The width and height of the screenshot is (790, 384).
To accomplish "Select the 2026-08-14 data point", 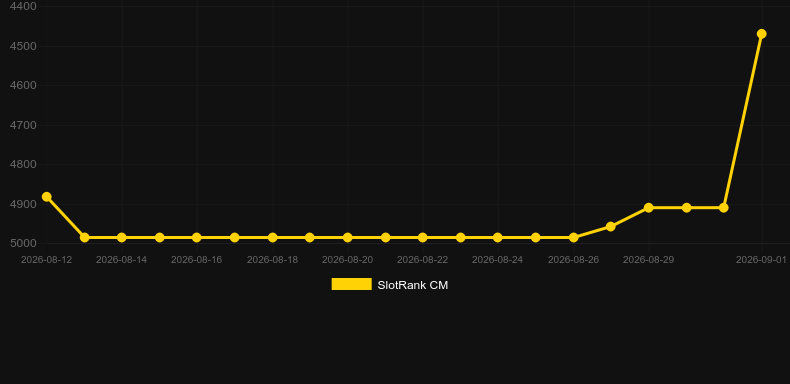I will (x=121, y=237).
